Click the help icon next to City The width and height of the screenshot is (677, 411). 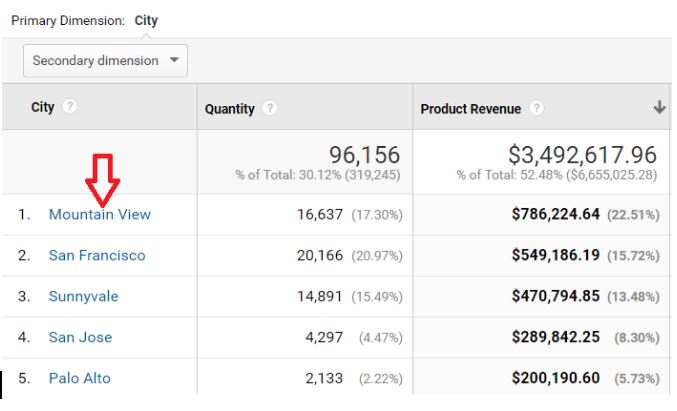(70, 107)
